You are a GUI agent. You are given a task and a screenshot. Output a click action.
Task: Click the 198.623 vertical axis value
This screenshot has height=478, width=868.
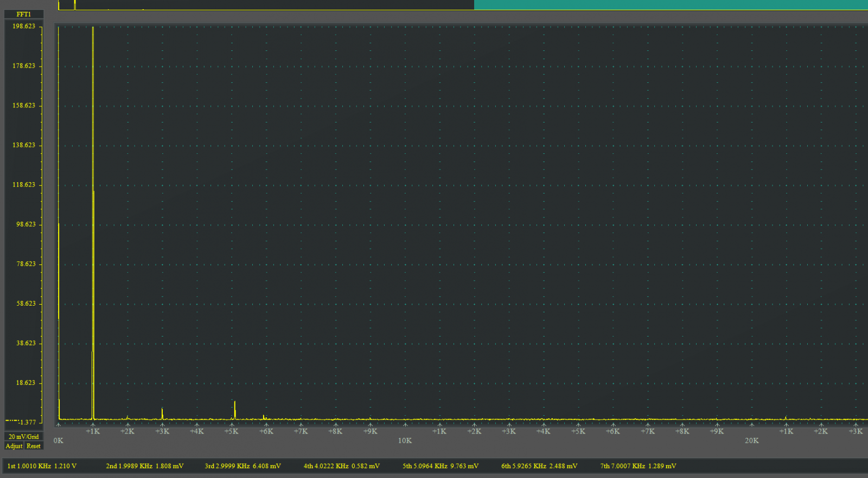pos(24,26)
